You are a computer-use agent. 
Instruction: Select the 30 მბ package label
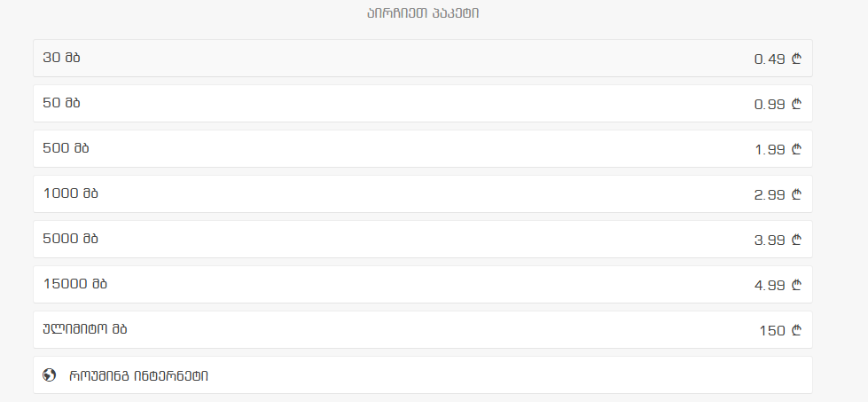[61, 58]
